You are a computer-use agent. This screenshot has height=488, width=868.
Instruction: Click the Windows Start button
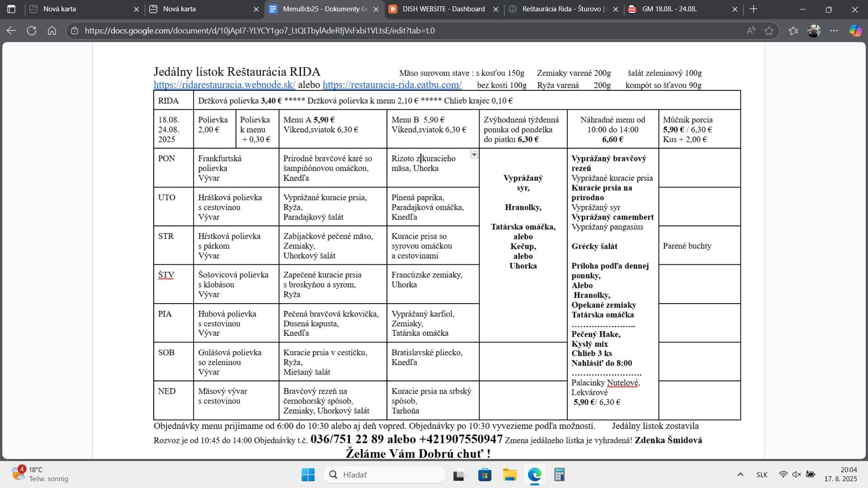pyautogui.click(x=308, y=475)
